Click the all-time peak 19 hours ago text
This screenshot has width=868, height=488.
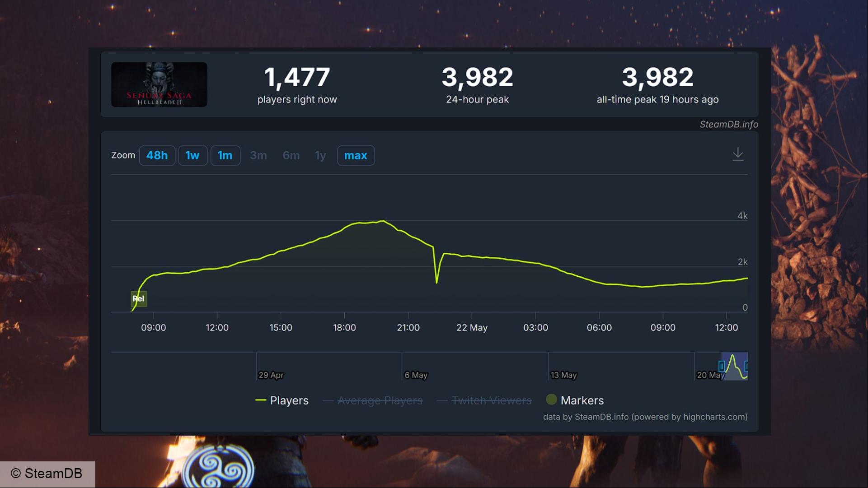[x=657, y=99]
